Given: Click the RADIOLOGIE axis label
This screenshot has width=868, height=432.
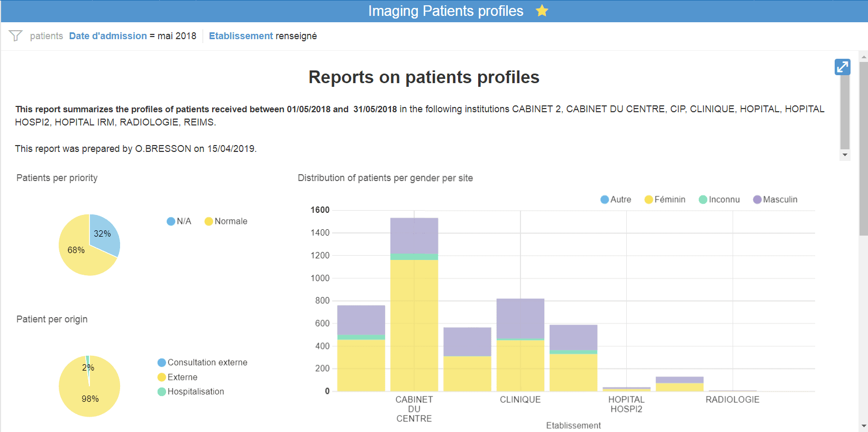Looking at the screenshot, I should [x=733, y=400].
